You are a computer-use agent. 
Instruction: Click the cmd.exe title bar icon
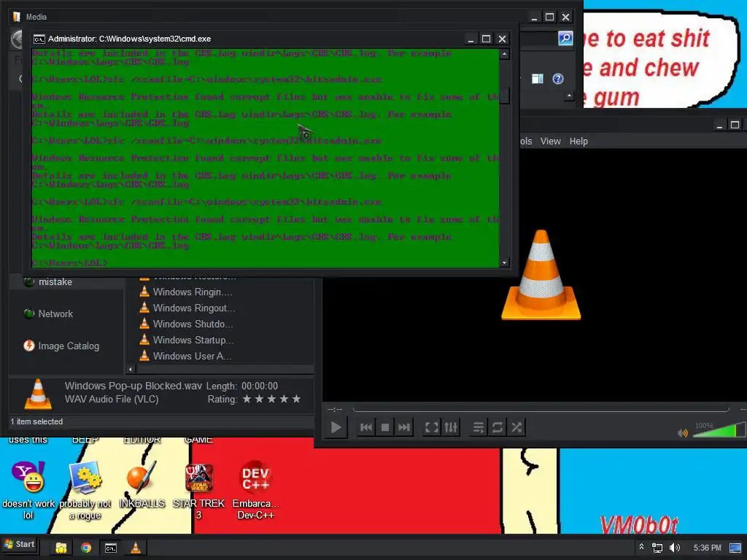point(39,39)
